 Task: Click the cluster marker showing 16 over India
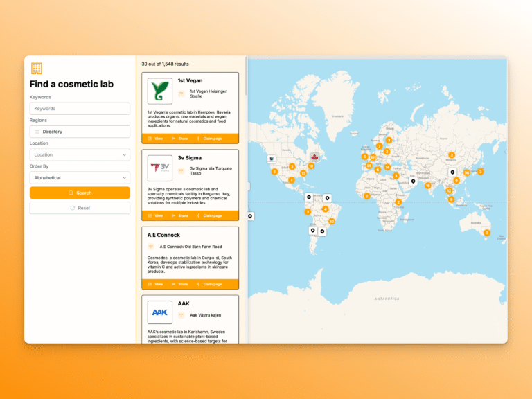pyautogui.click(x=428, y=186)
